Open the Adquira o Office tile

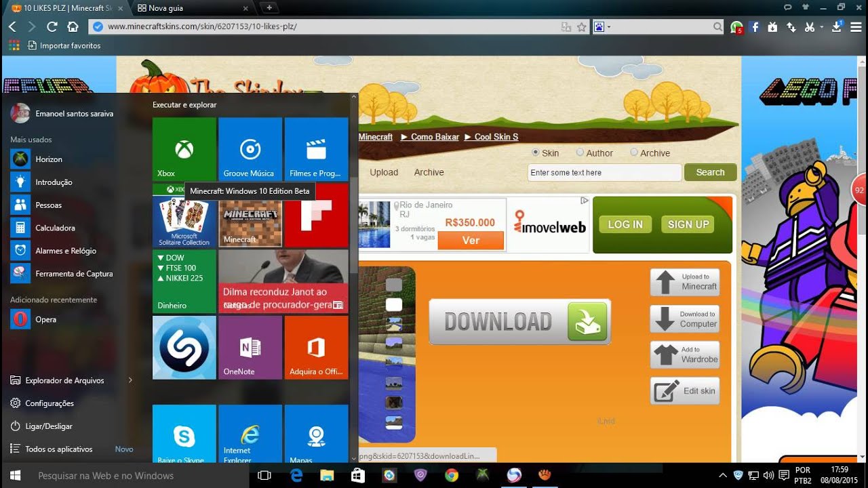tap(316, 348)
